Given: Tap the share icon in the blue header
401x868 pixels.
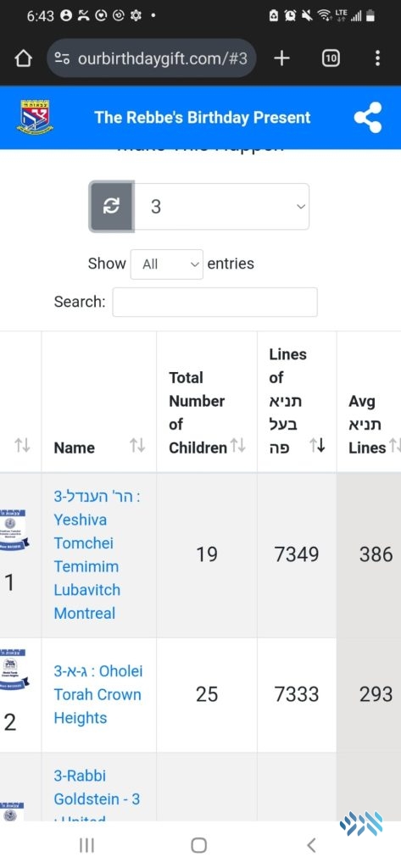Looking at the screenshot, I should coord(368,117).
